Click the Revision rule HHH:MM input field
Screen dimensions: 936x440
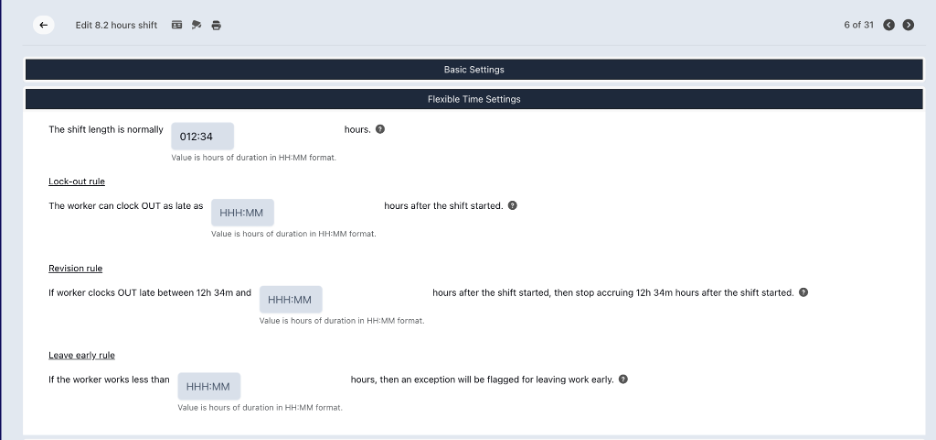(x=291, y=300)
